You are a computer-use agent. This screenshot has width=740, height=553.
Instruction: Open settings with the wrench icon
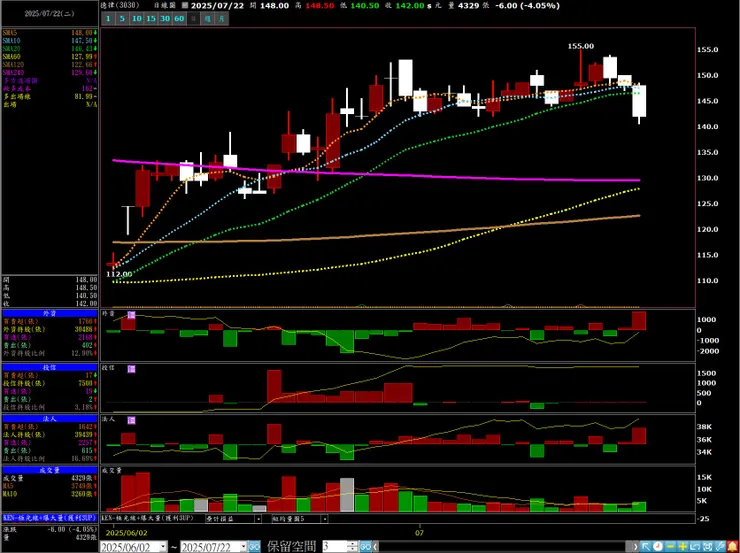[720, 547]
